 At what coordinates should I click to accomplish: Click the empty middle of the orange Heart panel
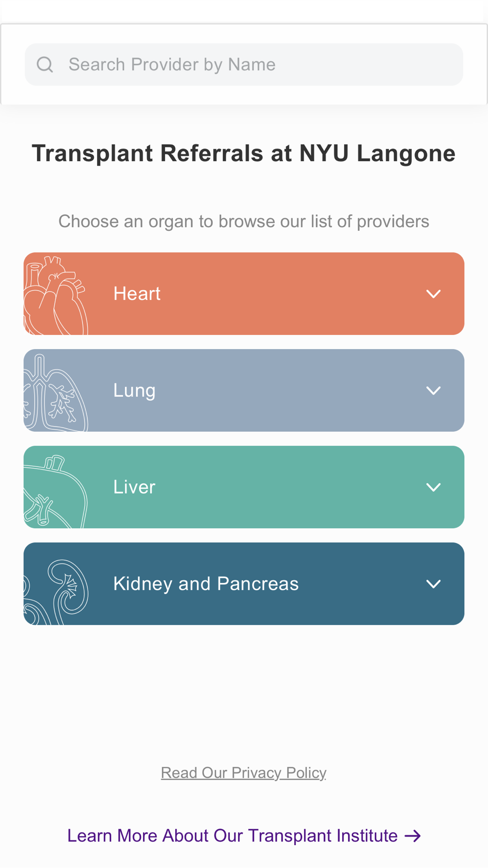coord(293,294)
